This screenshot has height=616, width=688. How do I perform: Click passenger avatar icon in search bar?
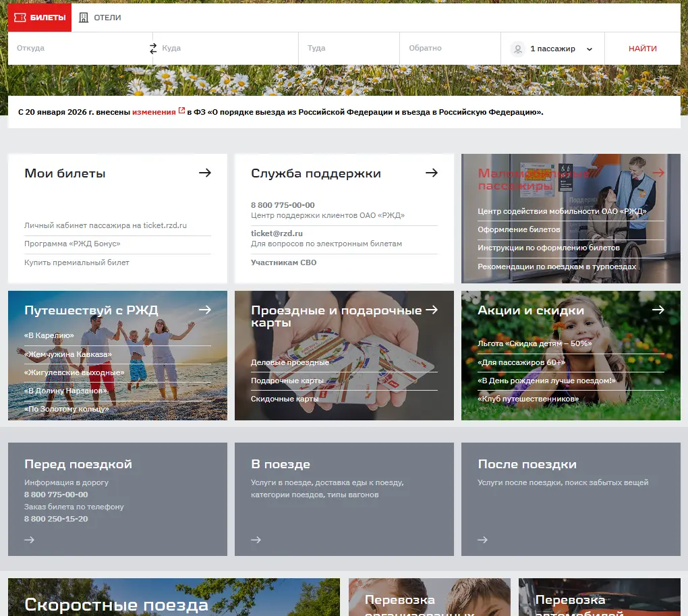518,49
